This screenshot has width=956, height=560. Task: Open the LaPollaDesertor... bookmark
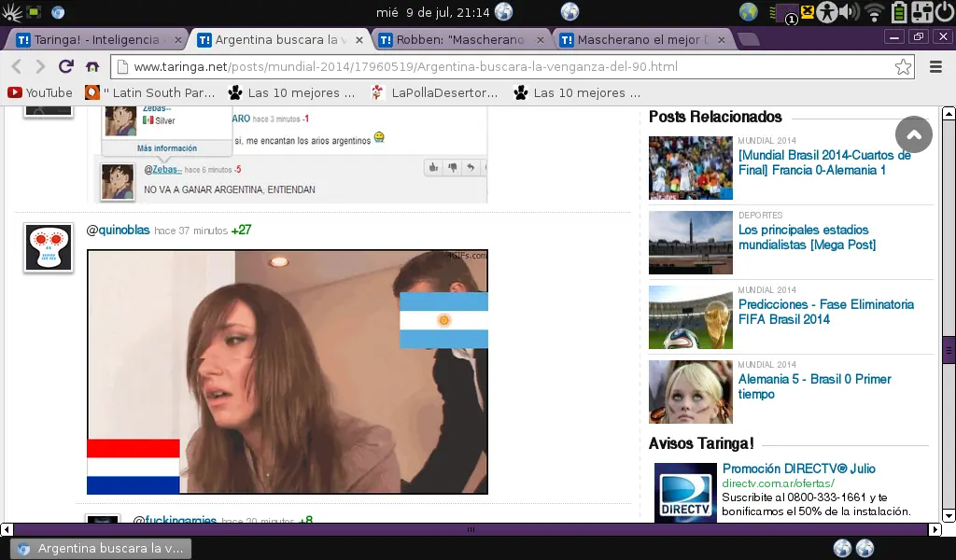(x=434, y=92)
